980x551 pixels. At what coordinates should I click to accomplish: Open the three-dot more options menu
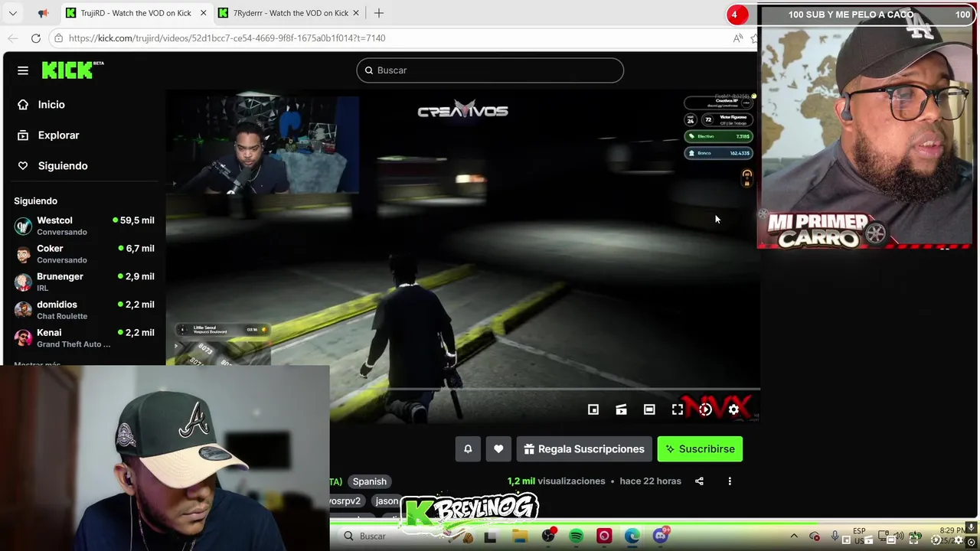(x=730, y=481)
